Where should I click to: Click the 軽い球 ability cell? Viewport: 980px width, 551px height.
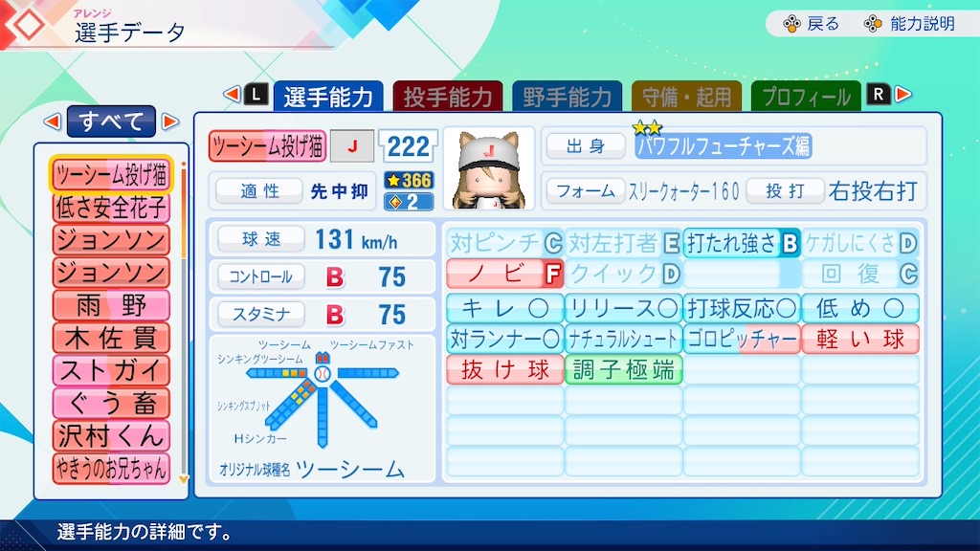(860, 339)
